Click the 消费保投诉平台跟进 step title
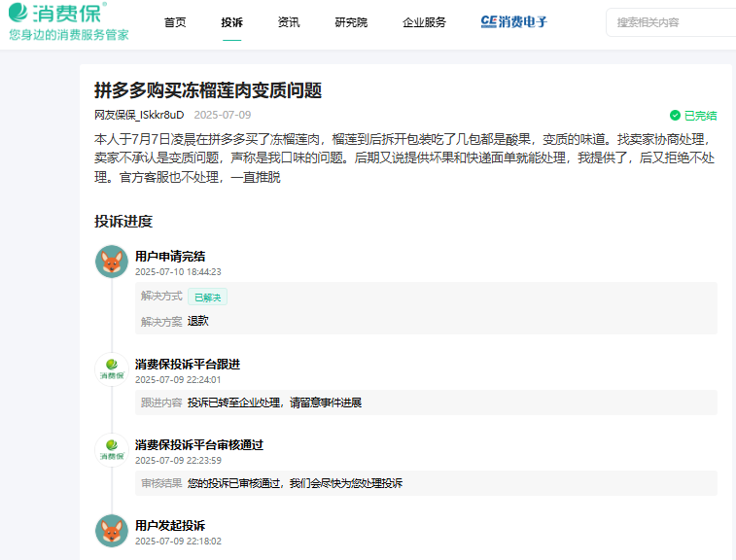Viewport: 736px width, 560px height. 188,365
